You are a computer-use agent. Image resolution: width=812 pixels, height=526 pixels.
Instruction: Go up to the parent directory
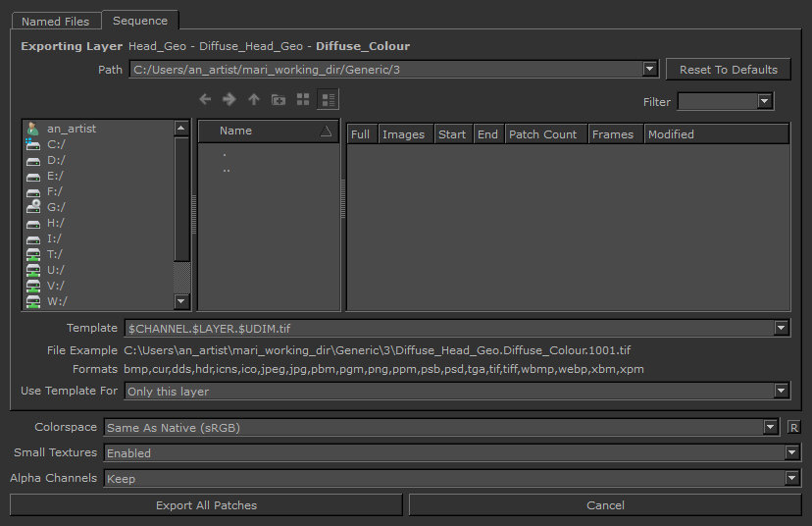[254, 99]
